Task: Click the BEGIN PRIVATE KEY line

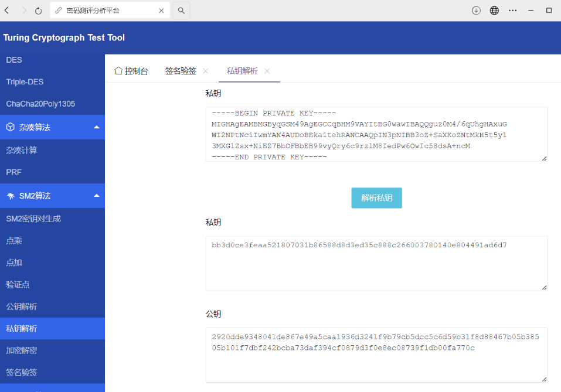Action: tap(274, 113)
